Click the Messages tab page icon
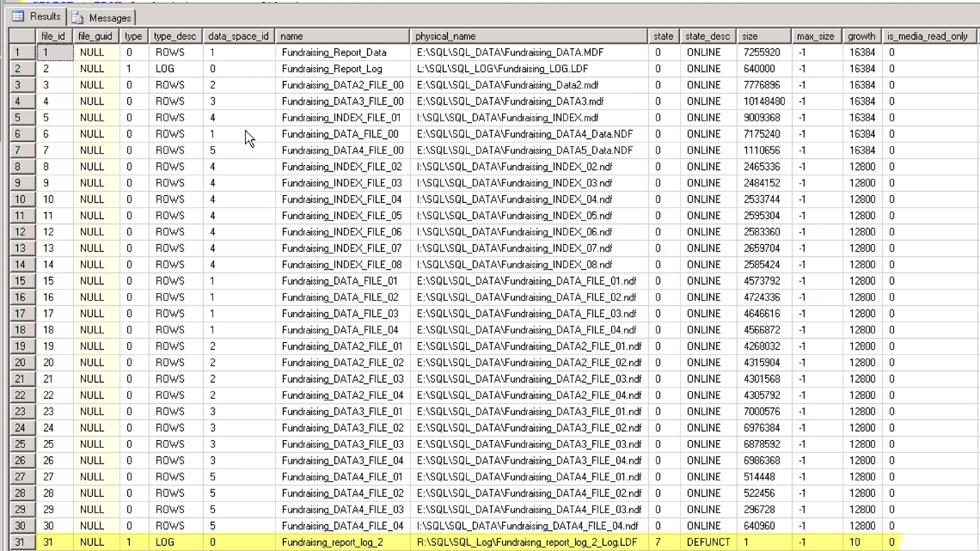The height and width of the screenshot is (551, 980). pos(78,18)
